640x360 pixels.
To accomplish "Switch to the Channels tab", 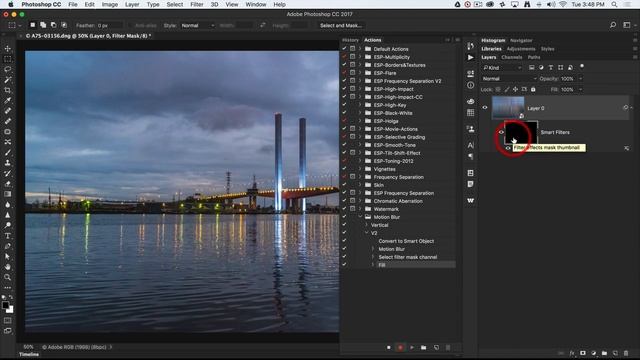I will (512, 57).
